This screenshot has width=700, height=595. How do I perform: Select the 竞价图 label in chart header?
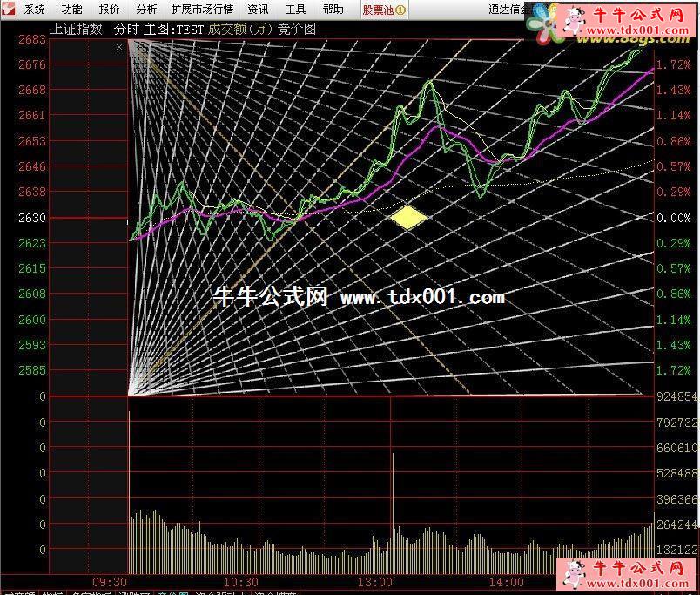click(297, 29)
